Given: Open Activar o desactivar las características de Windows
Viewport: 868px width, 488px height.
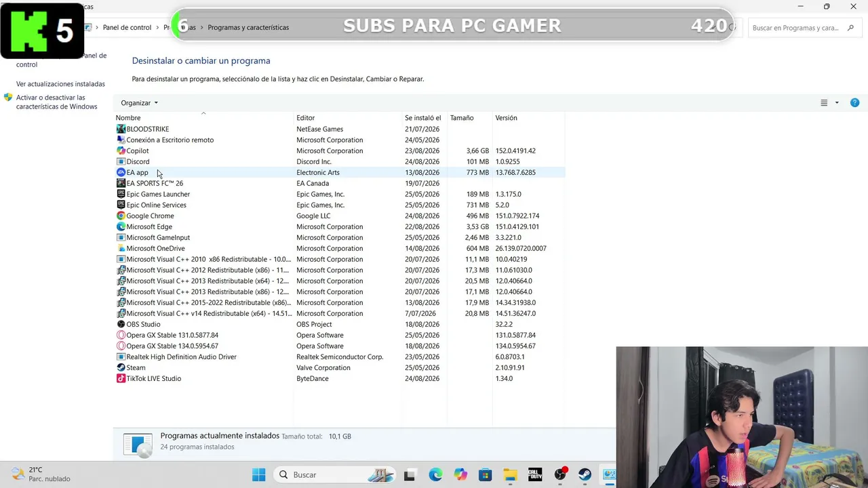Looking at the screenshot, I should tap(57, 102).
